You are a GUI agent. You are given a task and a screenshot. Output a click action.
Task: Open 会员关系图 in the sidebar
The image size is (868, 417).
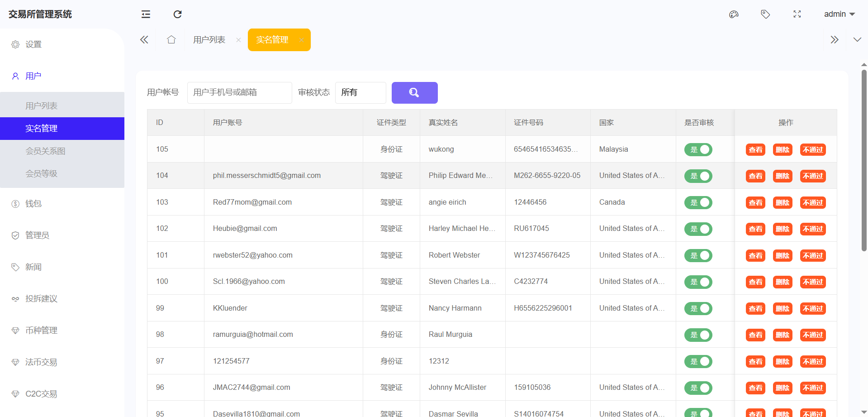[x=45, y=151]
